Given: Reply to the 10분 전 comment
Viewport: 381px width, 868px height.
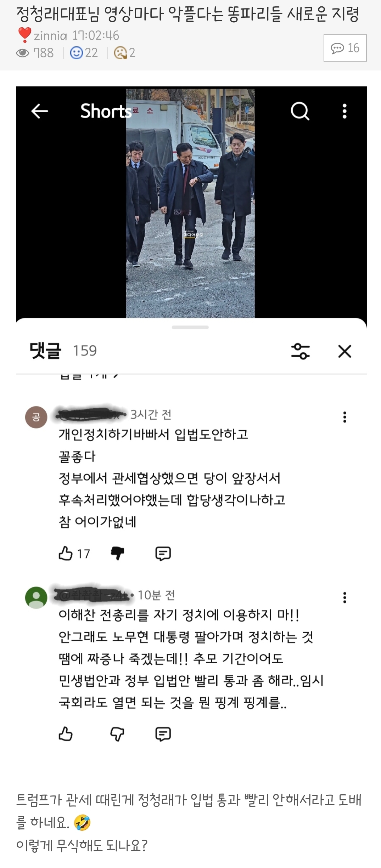Looking at the screenshot, I should tap(163, 734).
